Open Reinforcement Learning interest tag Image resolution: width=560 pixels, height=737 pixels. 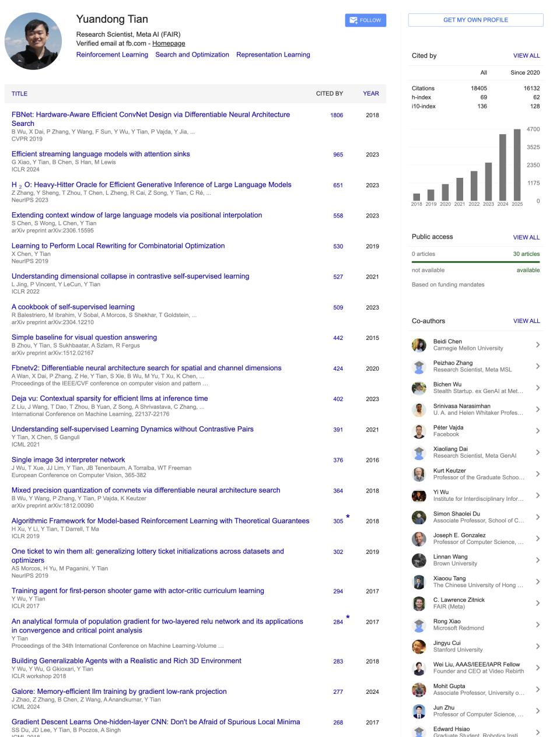[x=112, y=55]
